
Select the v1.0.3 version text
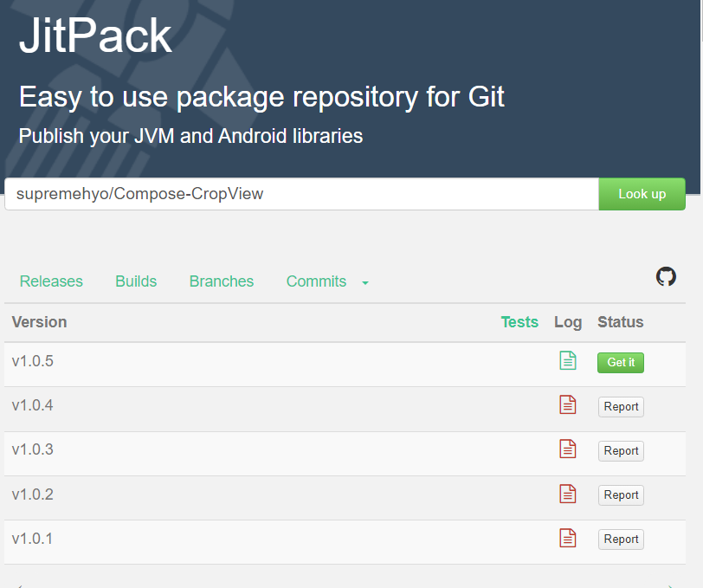click(32, 449)
